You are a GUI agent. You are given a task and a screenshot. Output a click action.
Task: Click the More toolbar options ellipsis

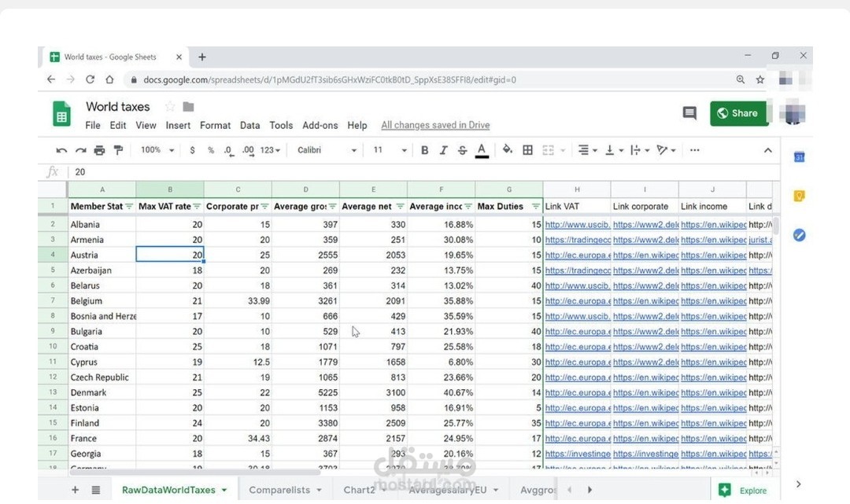[694, 150]
